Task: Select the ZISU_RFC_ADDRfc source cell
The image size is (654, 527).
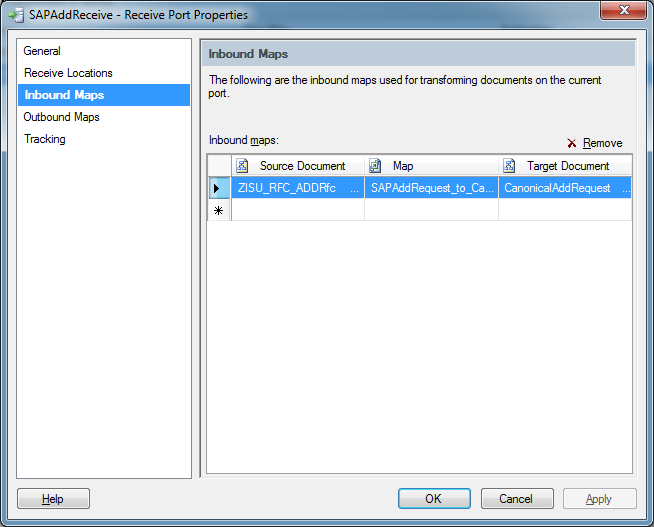Action: click(298, 188)
